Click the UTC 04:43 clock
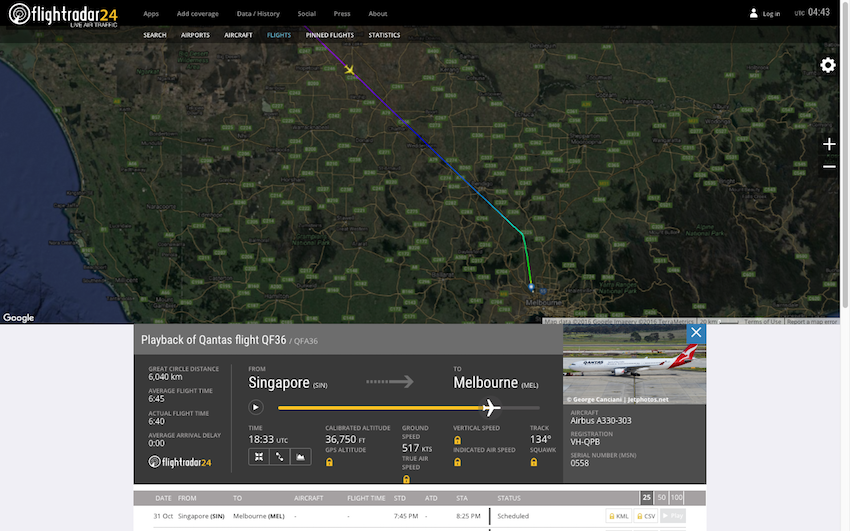 (x=812, y=12)
